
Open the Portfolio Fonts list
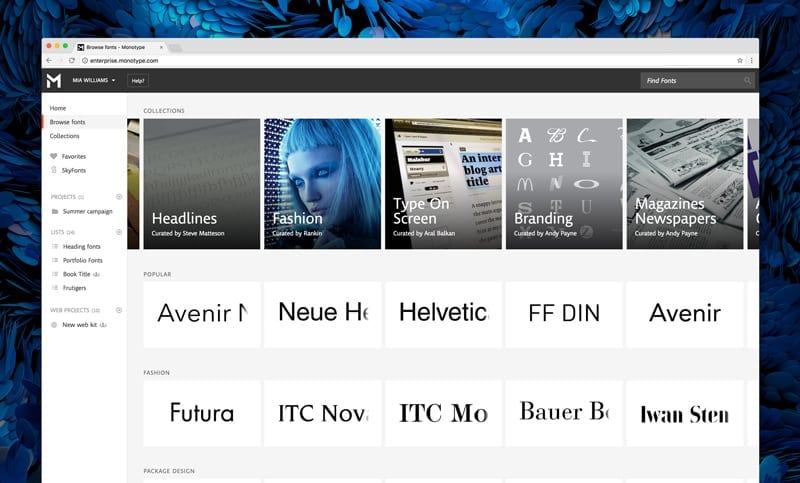point(83,260)
